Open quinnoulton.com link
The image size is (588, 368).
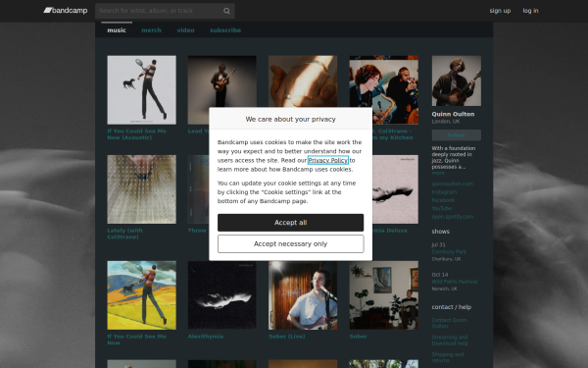(452, 184)
